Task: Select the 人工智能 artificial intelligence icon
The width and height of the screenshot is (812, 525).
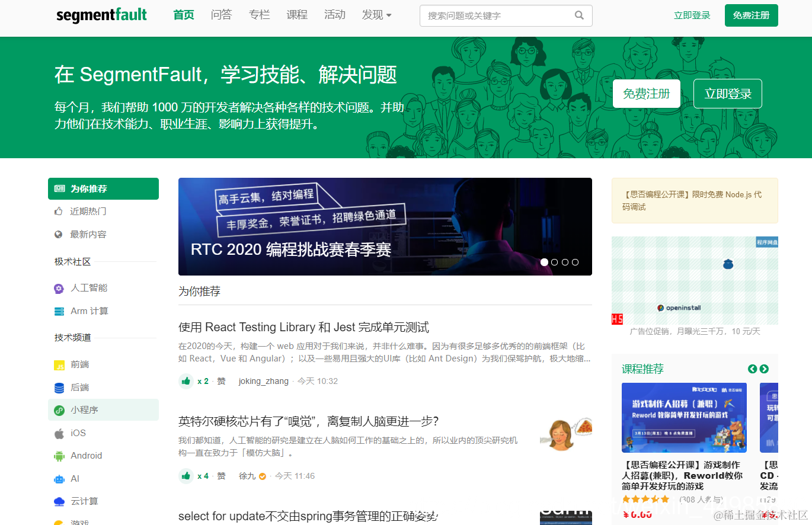Action: (x=58, y=288)
